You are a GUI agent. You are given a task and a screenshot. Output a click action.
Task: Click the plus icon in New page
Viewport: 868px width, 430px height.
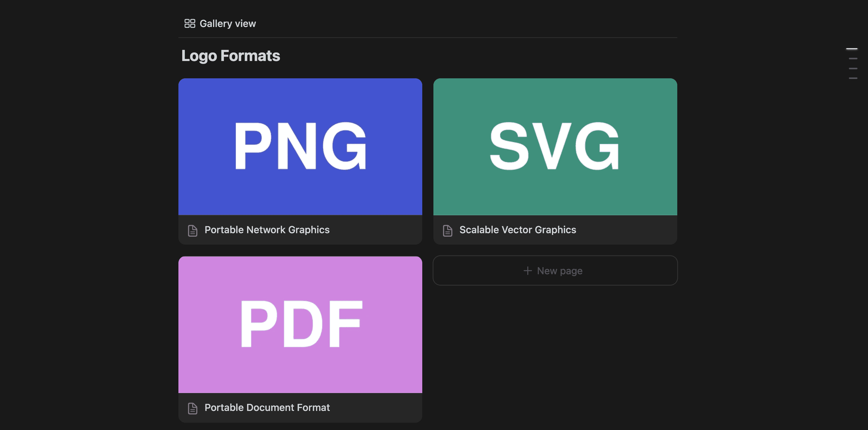(527, 271)
